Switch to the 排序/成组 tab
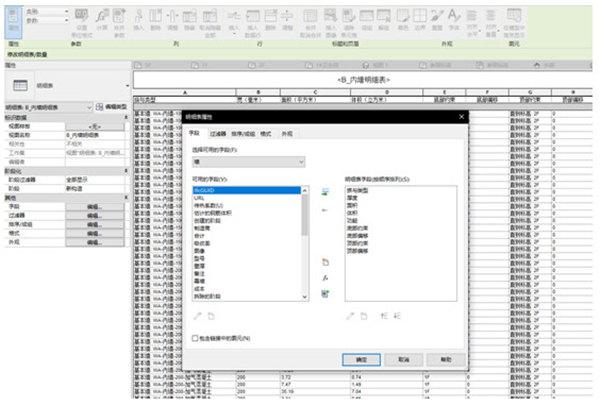 click(243, 132)
